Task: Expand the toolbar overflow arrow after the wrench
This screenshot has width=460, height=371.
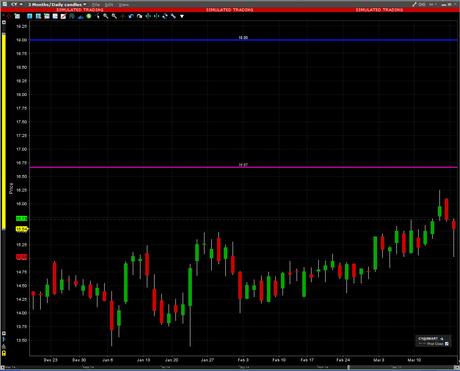Action: click(x=182, y=16)
